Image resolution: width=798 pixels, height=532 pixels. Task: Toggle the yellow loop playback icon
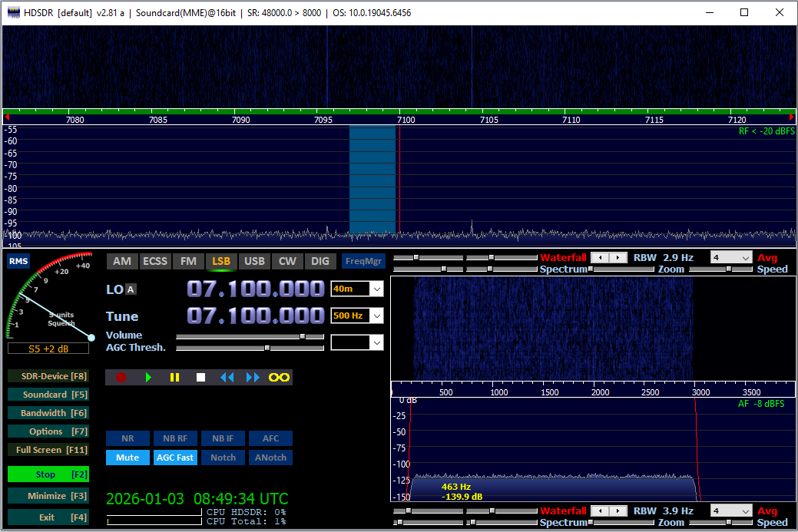click(x=278, y=378)
